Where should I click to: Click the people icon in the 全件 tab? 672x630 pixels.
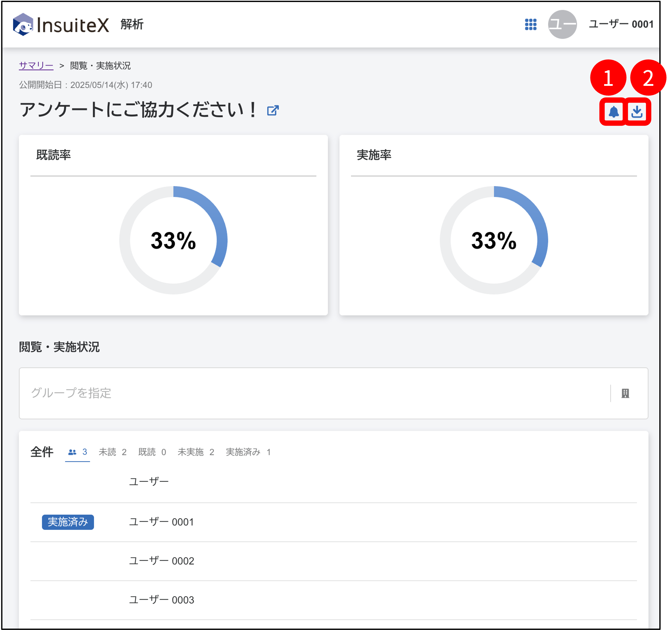pos(72,452)
